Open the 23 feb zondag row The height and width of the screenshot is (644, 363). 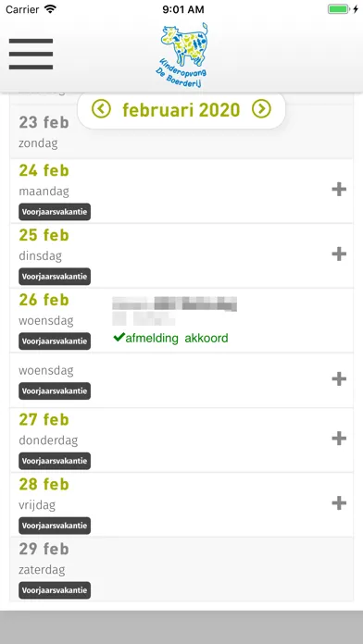click(181, 131)
